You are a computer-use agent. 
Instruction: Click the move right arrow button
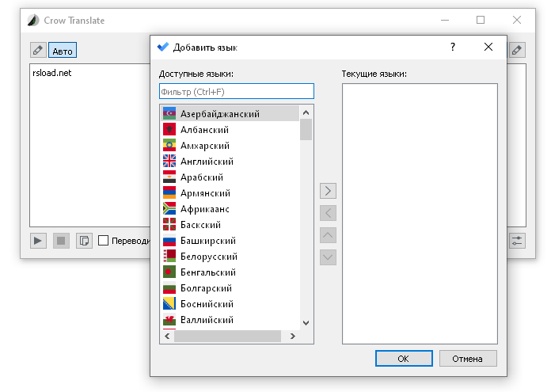point(328,191)
